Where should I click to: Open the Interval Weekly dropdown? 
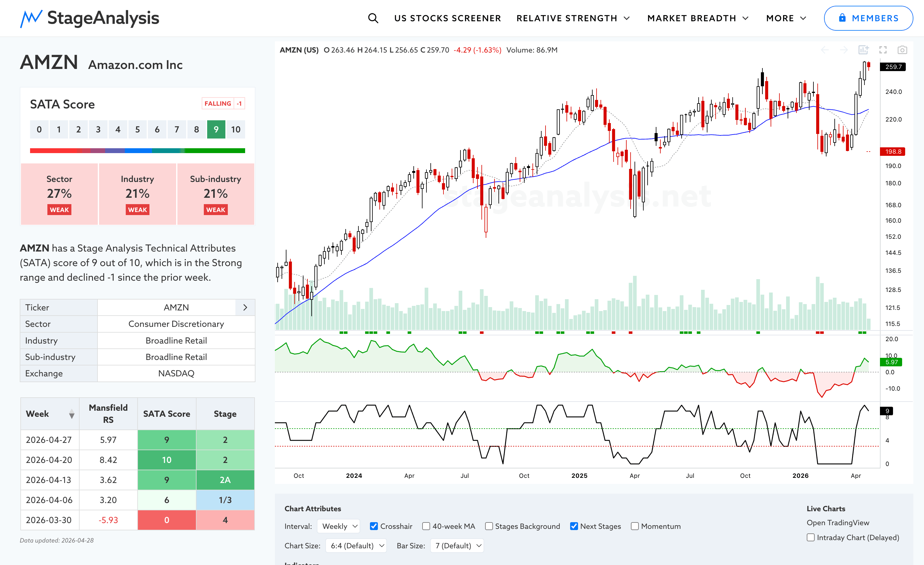coord(339,526)
